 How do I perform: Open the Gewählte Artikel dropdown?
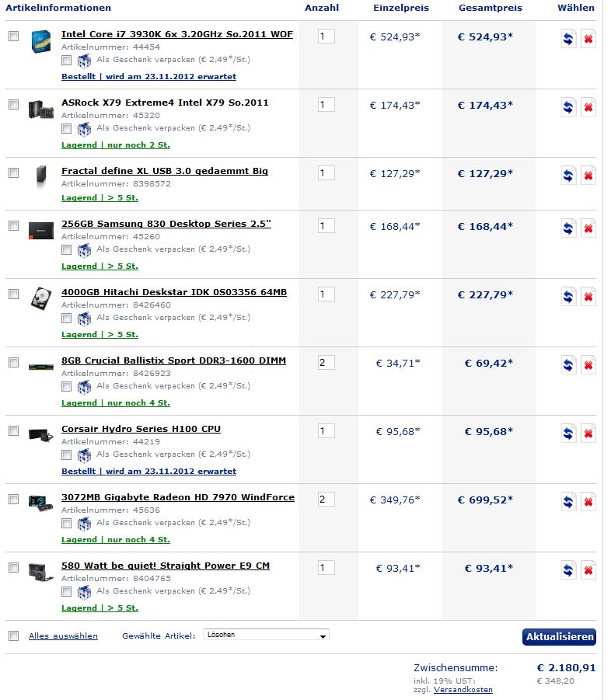tap(266, 635)
